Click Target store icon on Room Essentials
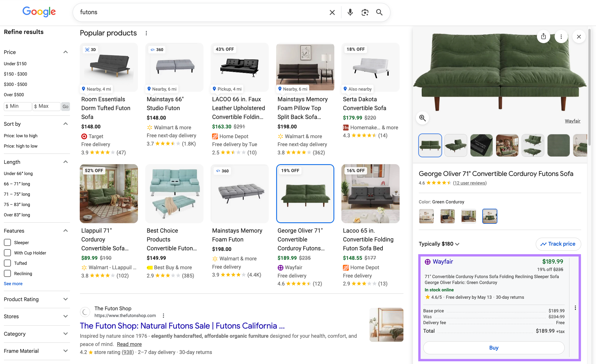Screen dimensions: 596x364 (x=84, y=136)
